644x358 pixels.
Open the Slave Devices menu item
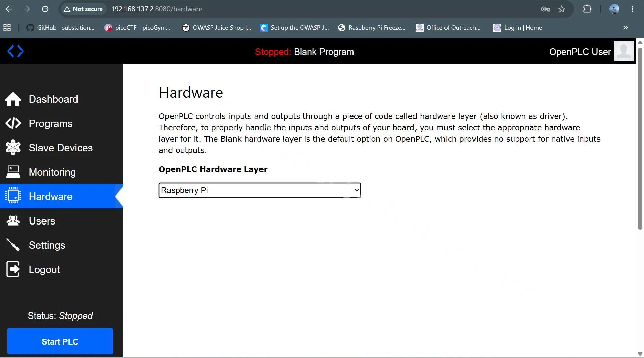click(62, 148)
